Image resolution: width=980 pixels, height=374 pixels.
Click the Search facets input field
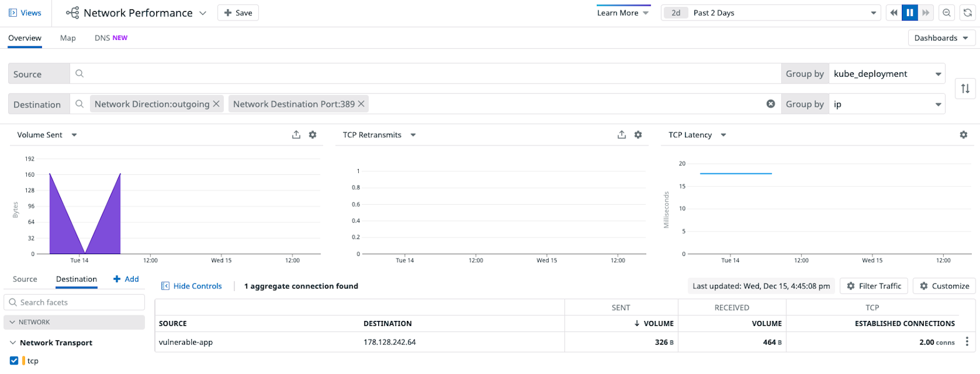click(74, 302)
